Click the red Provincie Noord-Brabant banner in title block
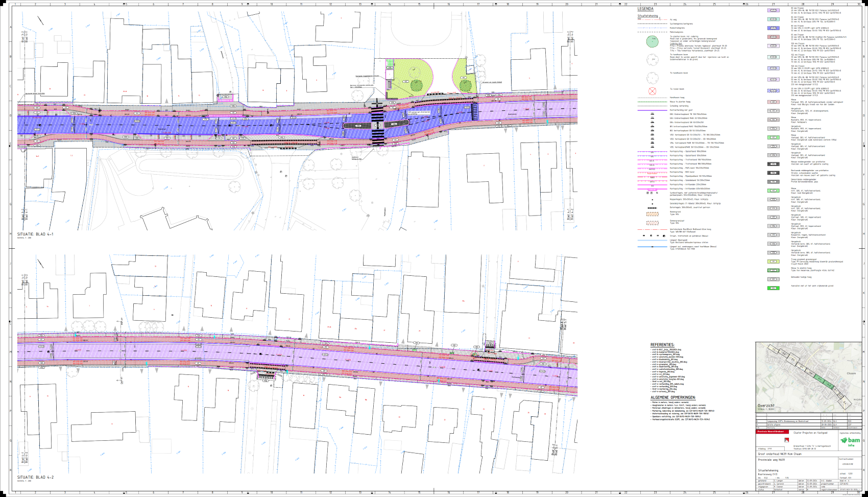This screenshot has height=497, width=868. (769, 432)
